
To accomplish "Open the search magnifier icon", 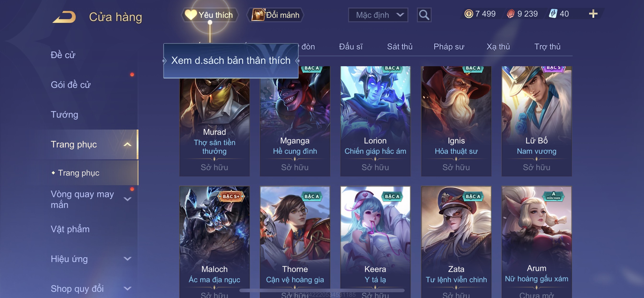I will click(x=424, y=15).
